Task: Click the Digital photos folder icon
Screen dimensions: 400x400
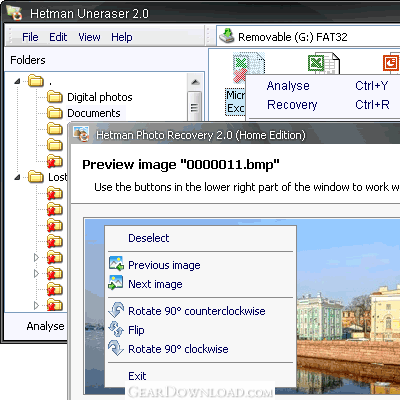Action: (55, 97)
